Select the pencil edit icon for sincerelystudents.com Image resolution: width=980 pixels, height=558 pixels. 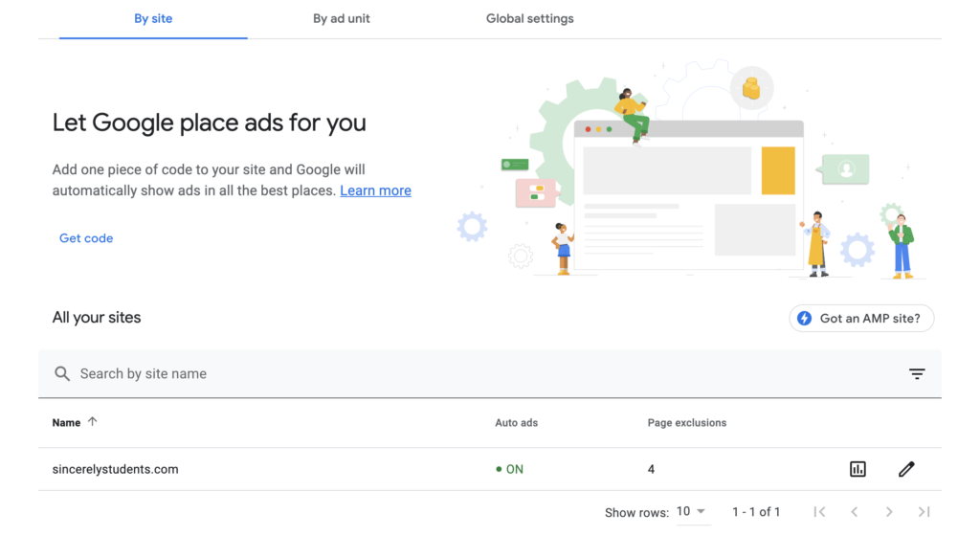906,469
